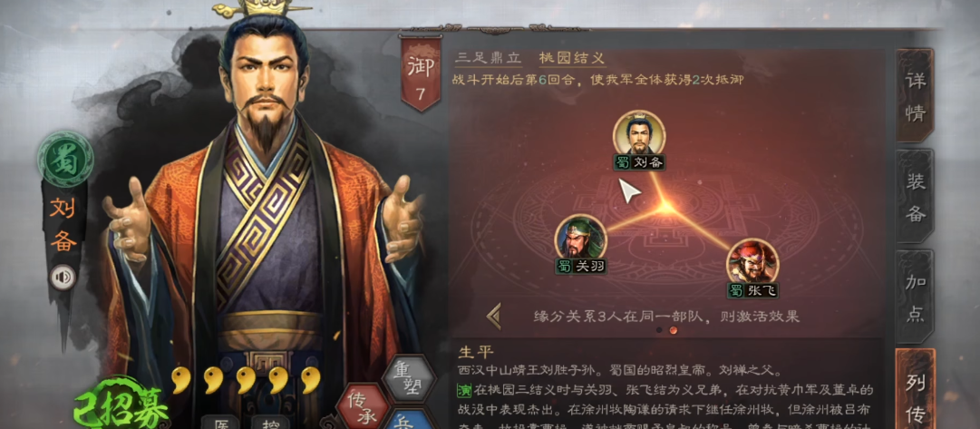
Task: Open the 列传 side tab
Action: point(915,391)
